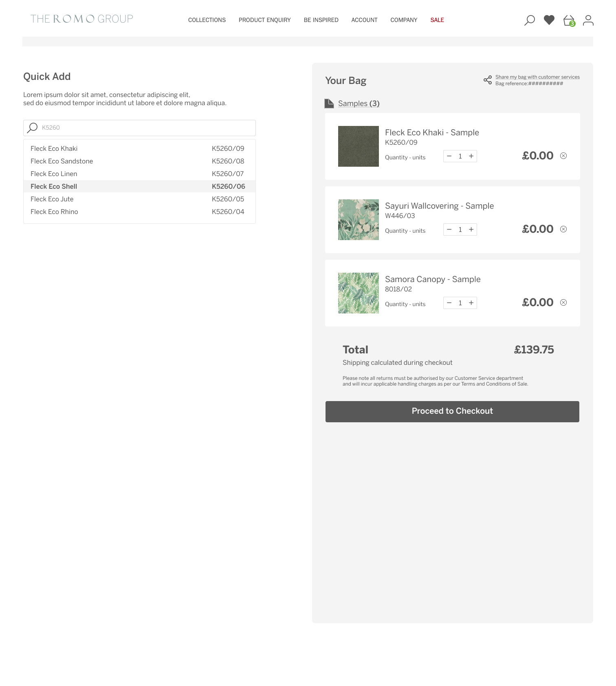Click the search magnifier icon in header
The width and height of the screenshot is (616, 686).
[529, 20]
